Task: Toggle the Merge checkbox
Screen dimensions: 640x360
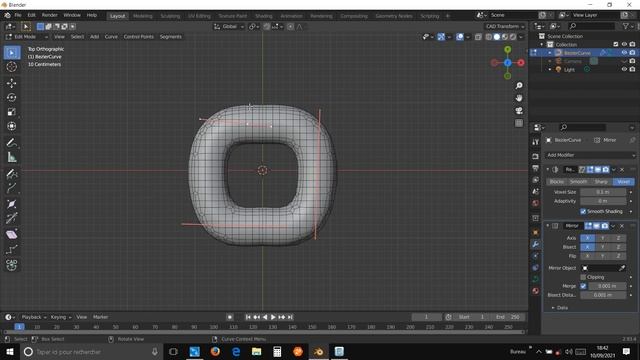Action: tap(583, 286)
